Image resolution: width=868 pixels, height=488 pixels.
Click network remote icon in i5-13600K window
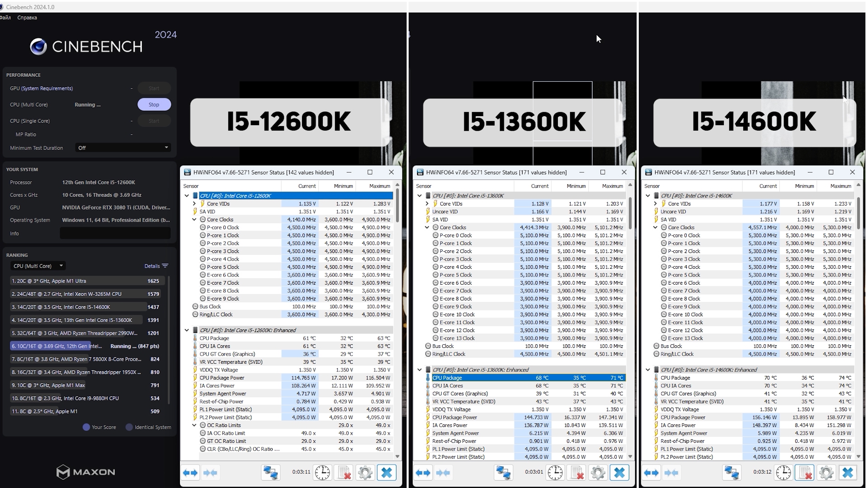point(504,473)
